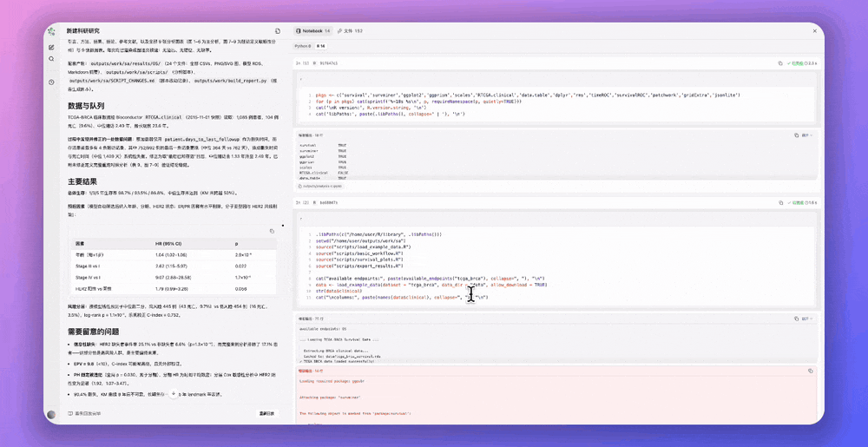
Task: Copy code of cell In [1]
Action: coord(780,63)
